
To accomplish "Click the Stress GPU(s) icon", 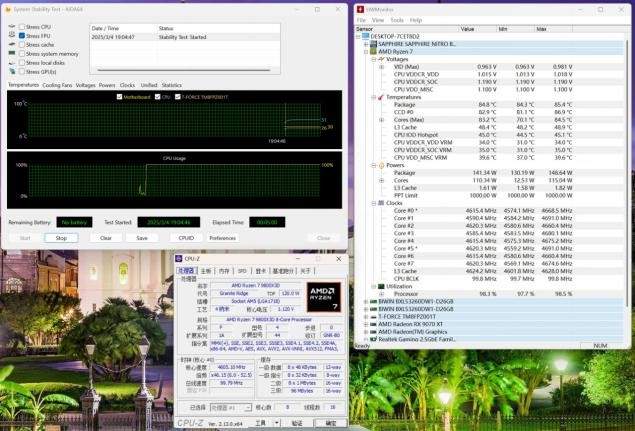I will [12, 72].
